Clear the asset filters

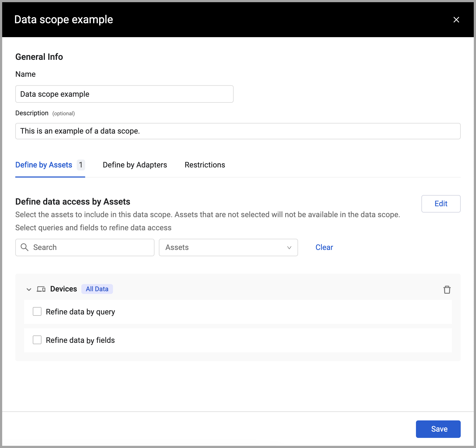pyautogui.click(x=324, y=247)
